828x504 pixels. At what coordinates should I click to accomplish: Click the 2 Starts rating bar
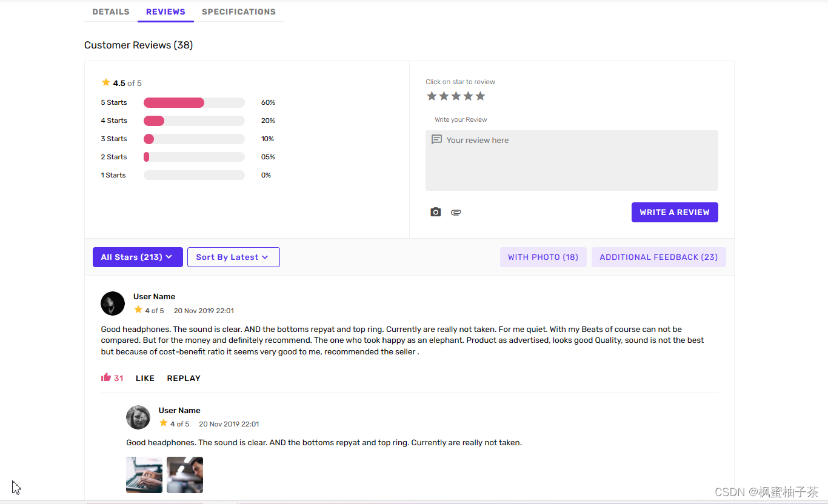(194, 157)
